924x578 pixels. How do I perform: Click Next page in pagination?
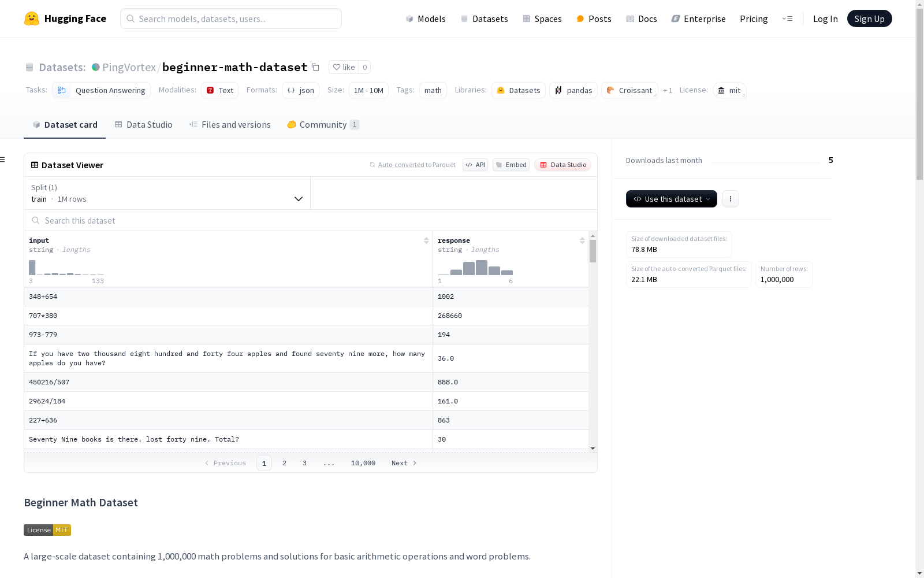[404, 463]
